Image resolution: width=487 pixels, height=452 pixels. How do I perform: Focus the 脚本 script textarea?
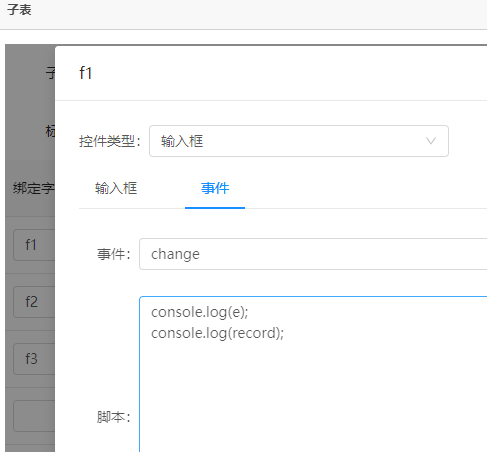(x=313, y=374)
